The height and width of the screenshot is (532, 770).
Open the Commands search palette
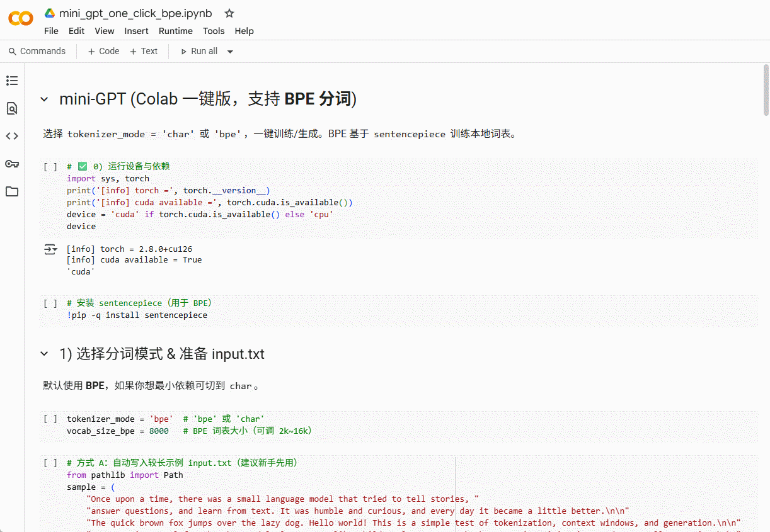click(x=37, y=52)
